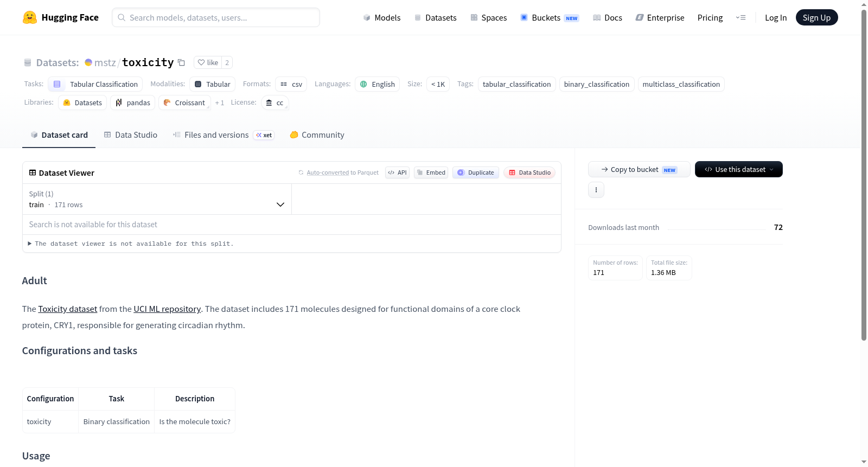Click the three-dot options button

(x=596, y=190)
